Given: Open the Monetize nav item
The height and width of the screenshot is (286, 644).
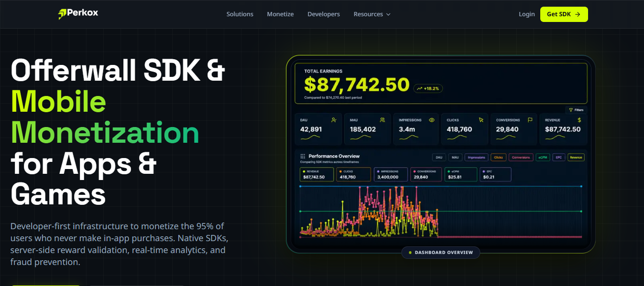Looking at the screenshot, I should [281, 14].
